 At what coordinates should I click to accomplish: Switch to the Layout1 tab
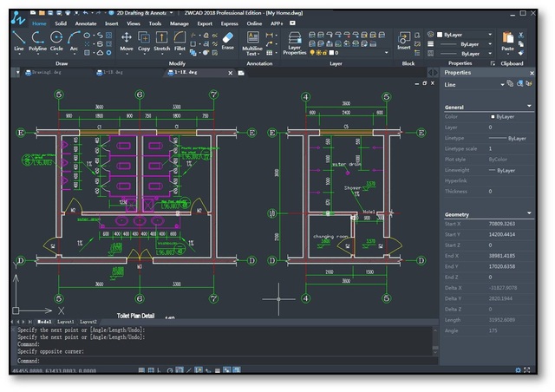point(66,322)
